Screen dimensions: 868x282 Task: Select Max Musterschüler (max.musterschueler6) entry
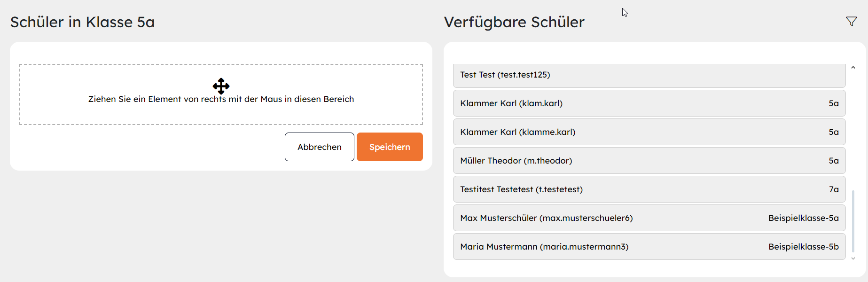(649, 218)
